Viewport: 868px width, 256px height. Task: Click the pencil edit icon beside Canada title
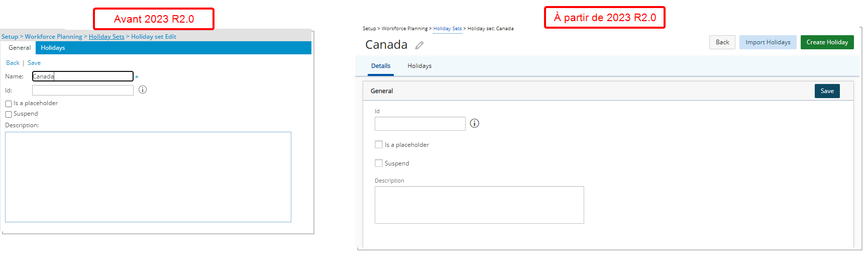coord(419,45)
